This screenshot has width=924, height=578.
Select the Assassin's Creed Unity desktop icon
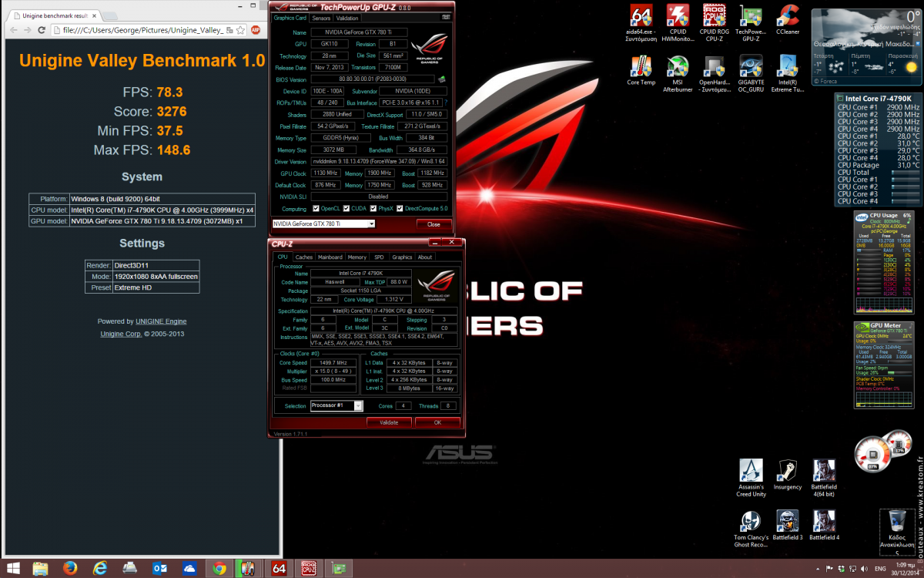(751, 479)
